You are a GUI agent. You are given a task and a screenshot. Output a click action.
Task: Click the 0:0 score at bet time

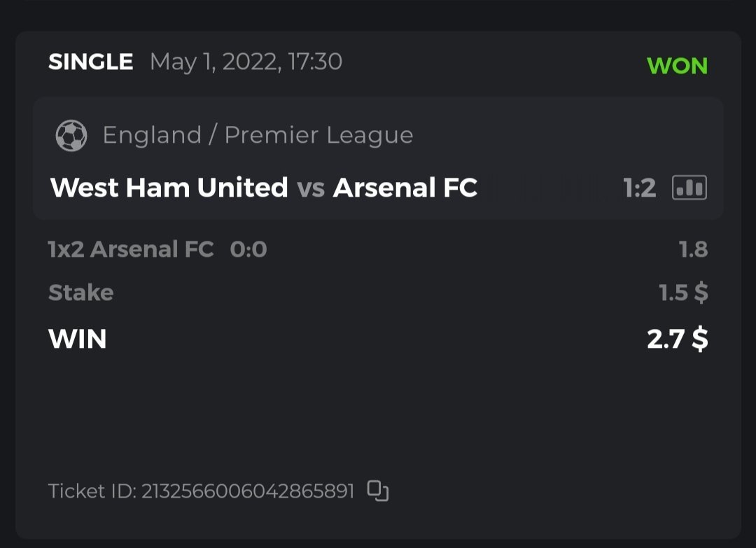[248, 249]
